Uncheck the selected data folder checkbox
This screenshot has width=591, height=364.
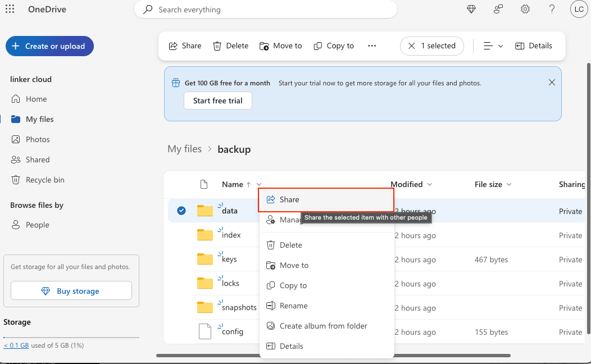click(181, 211)
